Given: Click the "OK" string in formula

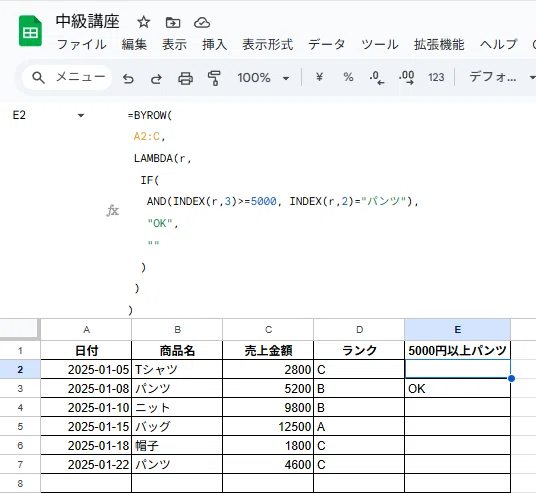Looking at the screenshot, I should click(160, 223).
